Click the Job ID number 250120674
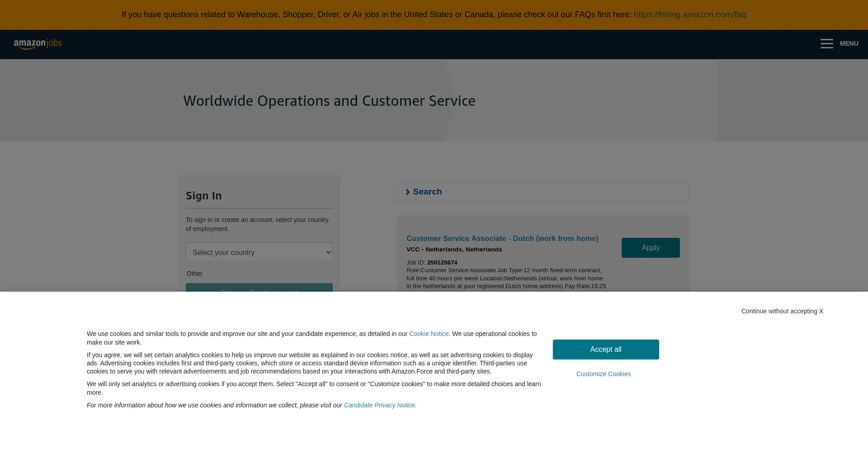Image resolution: width=868 pixels, height=449 pixels. click(x=442, y=263)
